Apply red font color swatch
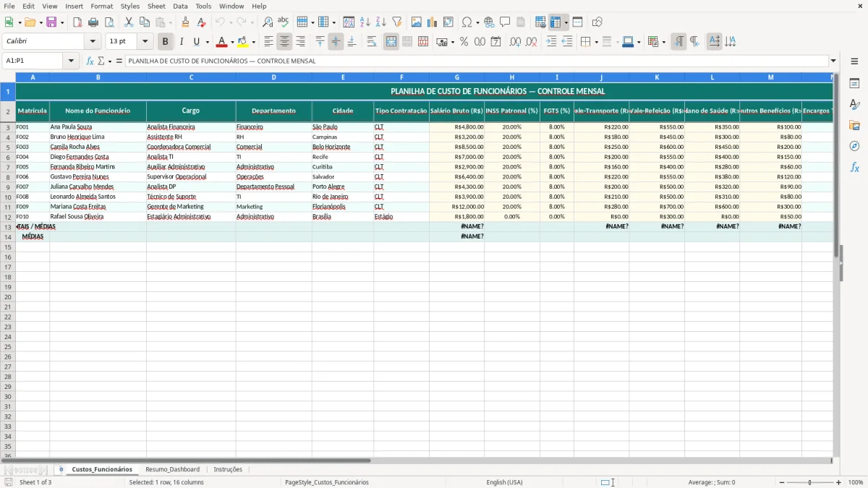This screenshot has height=488, width=868. click(x=222, y=42)
